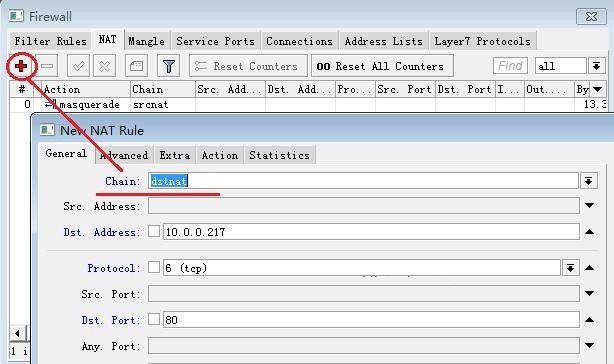The image size is (614, 364).
Task: Collapse the Dst. Port field
Action: pos(589,320)
